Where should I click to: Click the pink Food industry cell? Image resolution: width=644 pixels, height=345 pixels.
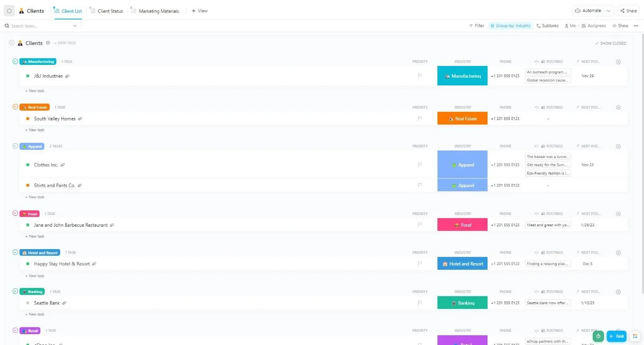[x=462, y=225]
